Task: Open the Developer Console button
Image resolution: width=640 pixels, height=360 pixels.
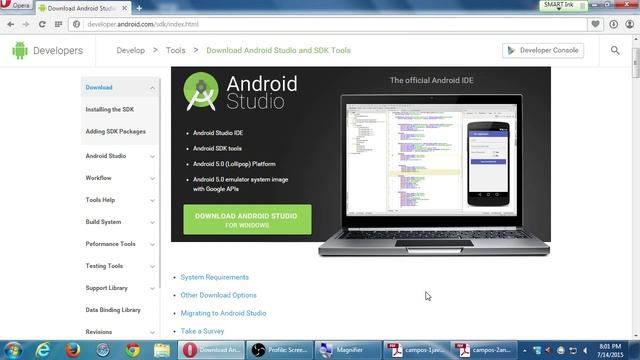Action: pyautogui.click(x=543, y=50)
